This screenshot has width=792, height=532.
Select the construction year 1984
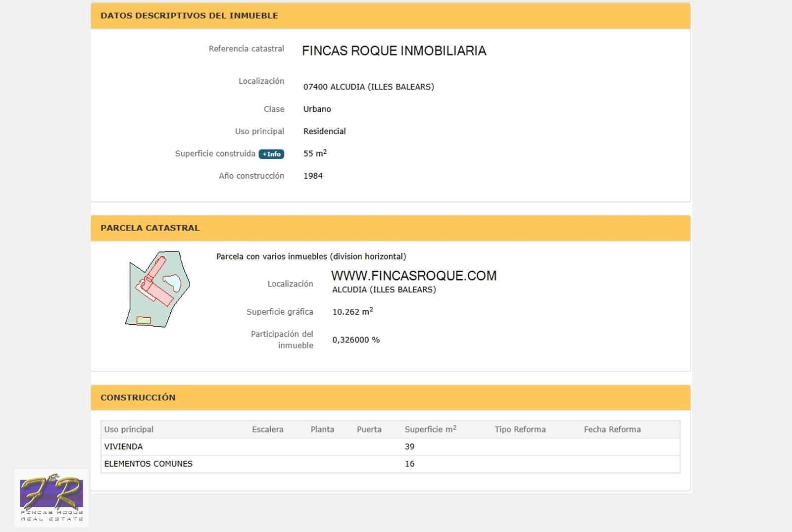pyautogui.click(x=313, y=176)
